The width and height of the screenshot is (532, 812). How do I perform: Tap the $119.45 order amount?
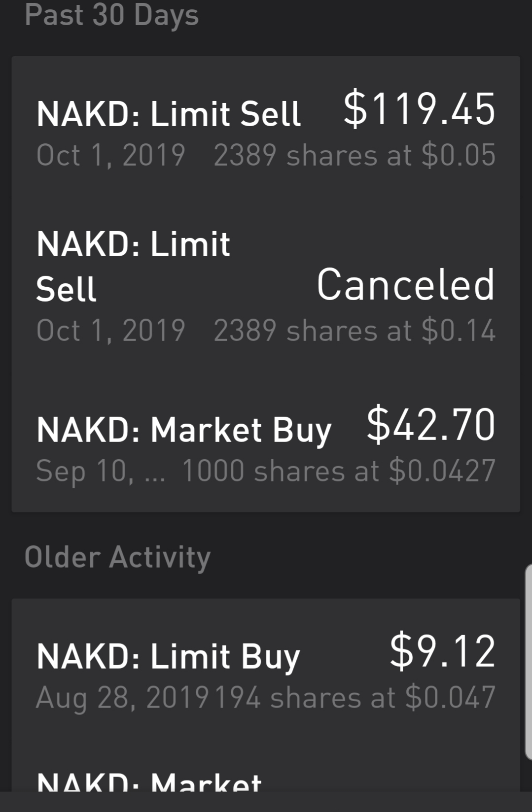tap(419, 109)
